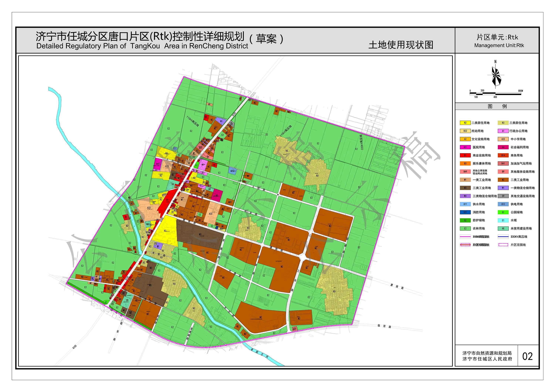Click the dark brown M3 legend swatch
This screenshot has height=392, width=555.
(465, 188)
